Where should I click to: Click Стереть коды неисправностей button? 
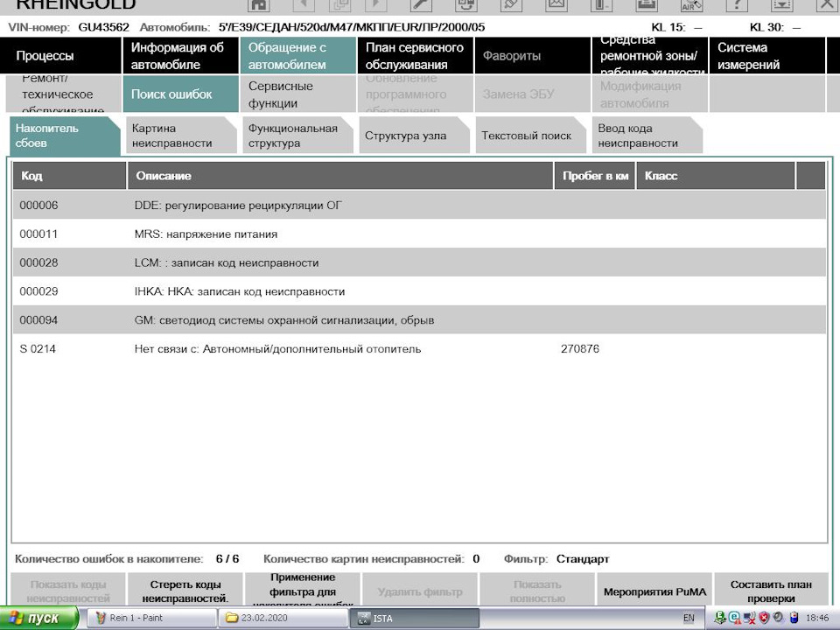tap(185, 591)
